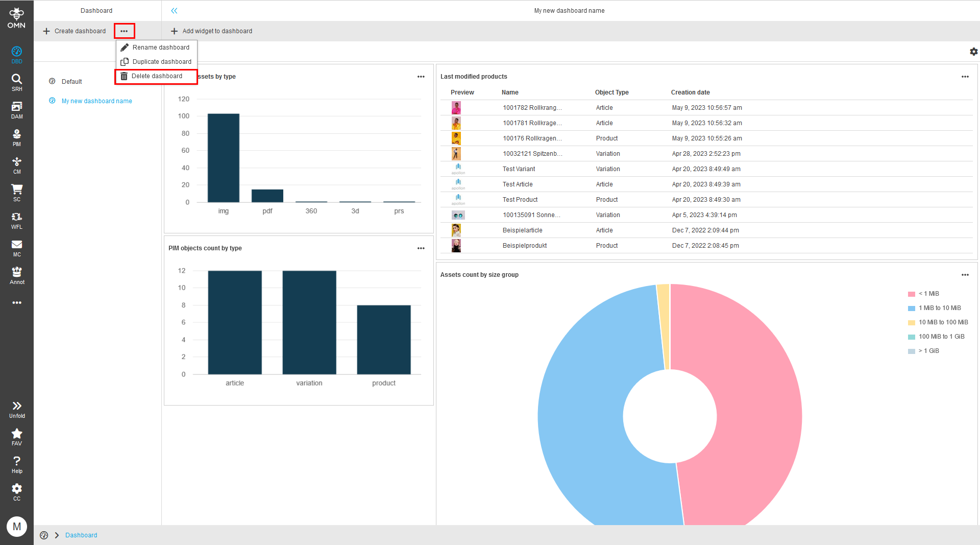
Task: Choose Delete dashboard from the context menu
Action: (x=157, y=76)
